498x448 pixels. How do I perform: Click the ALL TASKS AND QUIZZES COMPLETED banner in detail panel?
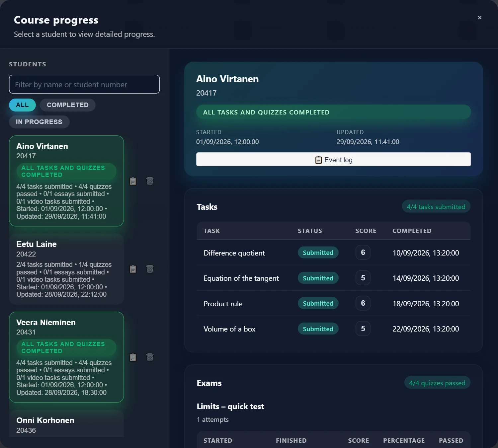coord(333,112)
